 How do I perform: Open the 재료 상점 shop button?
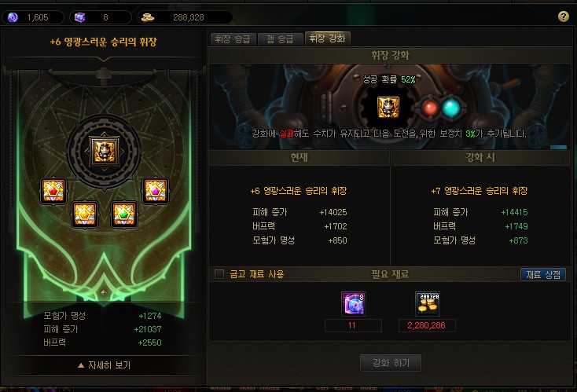[543, 274]
